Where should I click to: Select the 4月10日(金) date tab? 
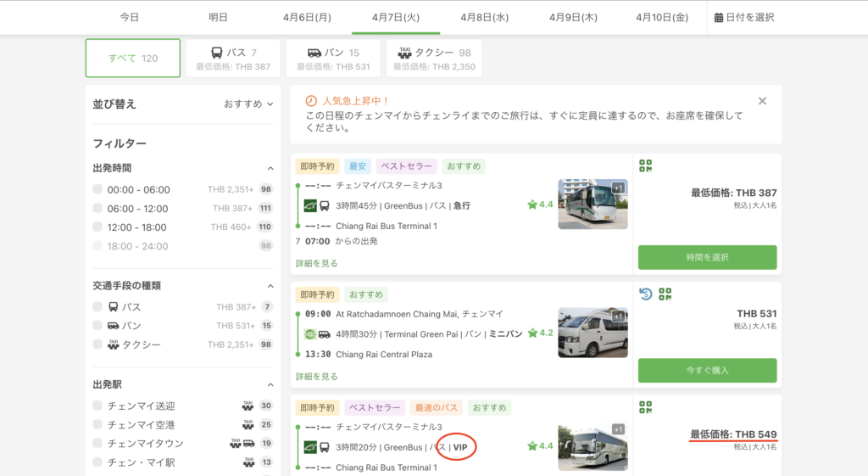pos(662,17)
